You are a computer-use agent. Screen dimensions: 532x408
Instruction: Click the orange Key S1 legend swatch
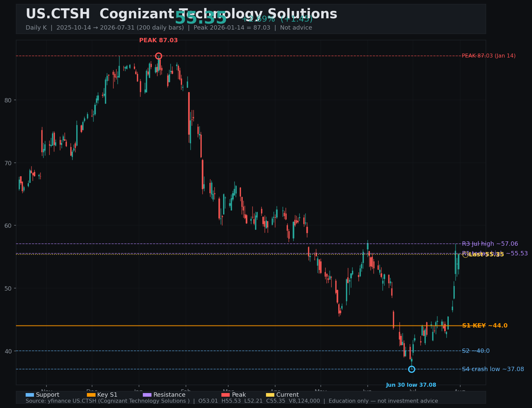(91, 395)
